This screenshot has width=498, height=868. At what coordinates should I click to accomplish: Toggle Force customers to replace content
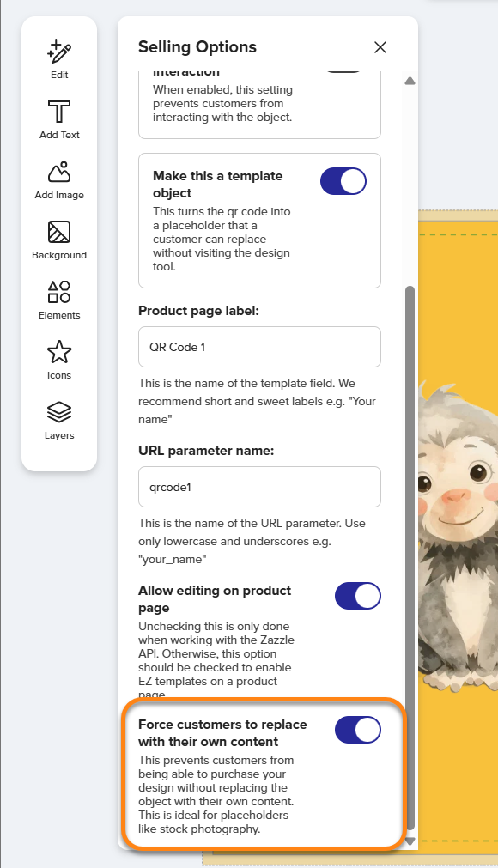coord(358,730)
